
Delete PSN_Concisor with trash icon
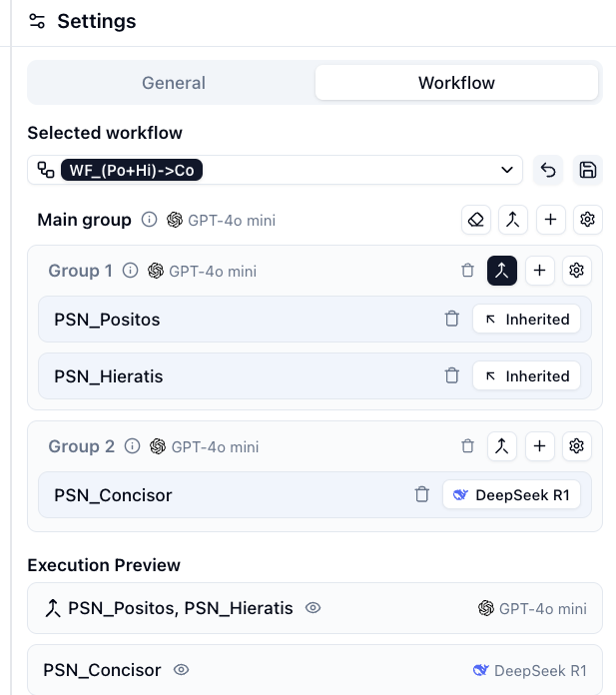[421, 494]
